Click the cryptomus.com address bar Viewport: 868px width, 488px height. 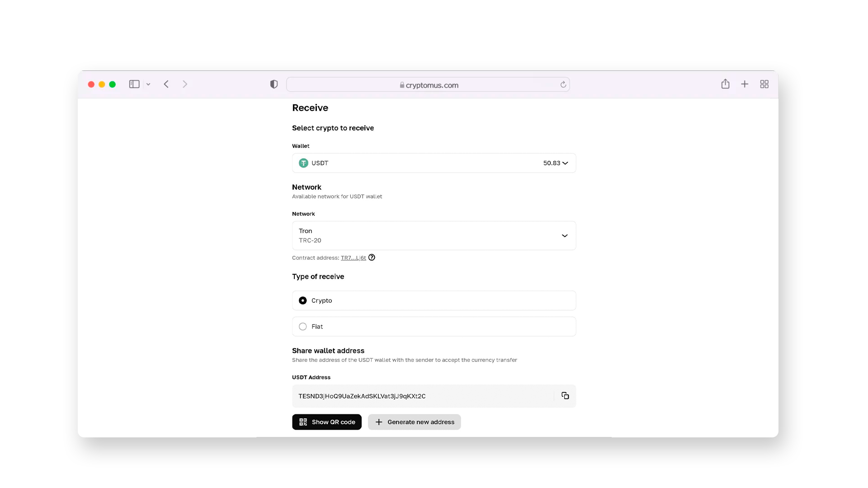point(428,85)
